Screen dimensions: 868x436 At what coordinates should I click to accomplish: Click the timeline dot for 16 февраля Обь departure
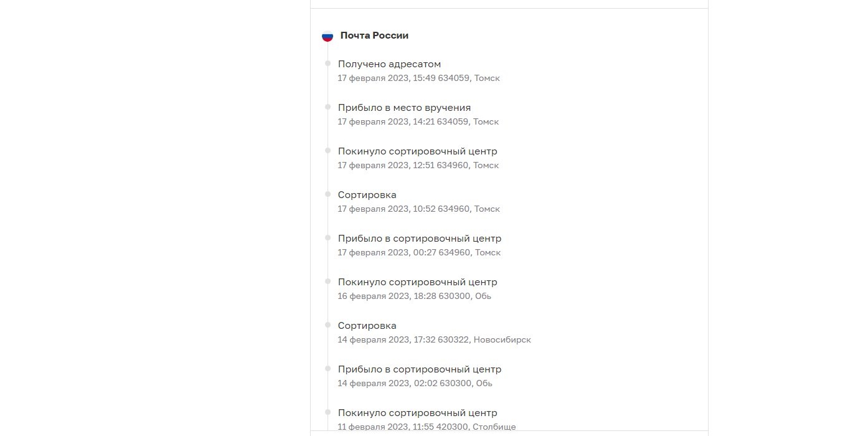[328, 281]
